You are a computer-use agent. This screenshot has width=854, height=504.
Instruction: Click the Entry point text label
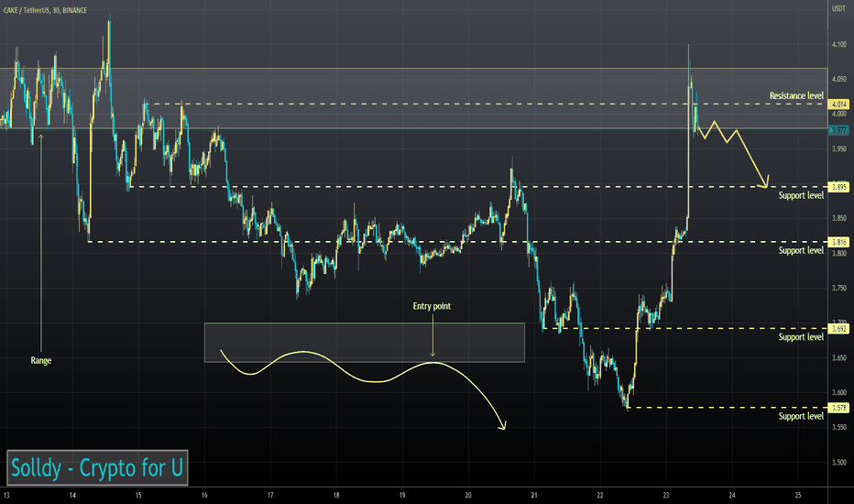[432, 306]
